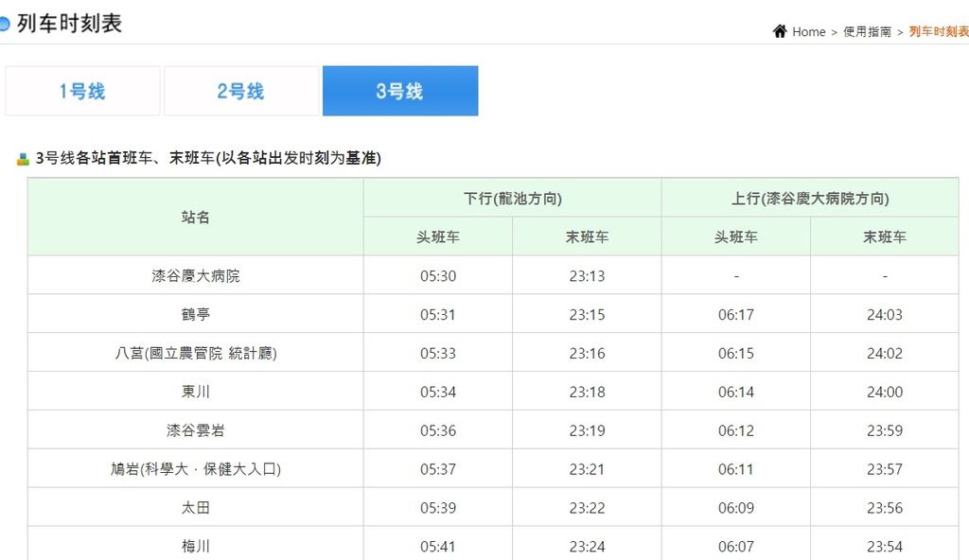The width and height of the screenshot is (969, 560).
Task: Click the 23:56 time cell
Action: click(x=885, y=507)
